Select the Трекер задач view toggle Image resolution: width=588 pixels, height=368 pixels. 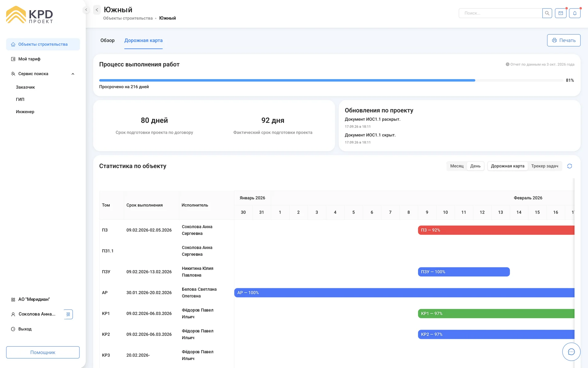pyautogui.click(x=545, y=166)
